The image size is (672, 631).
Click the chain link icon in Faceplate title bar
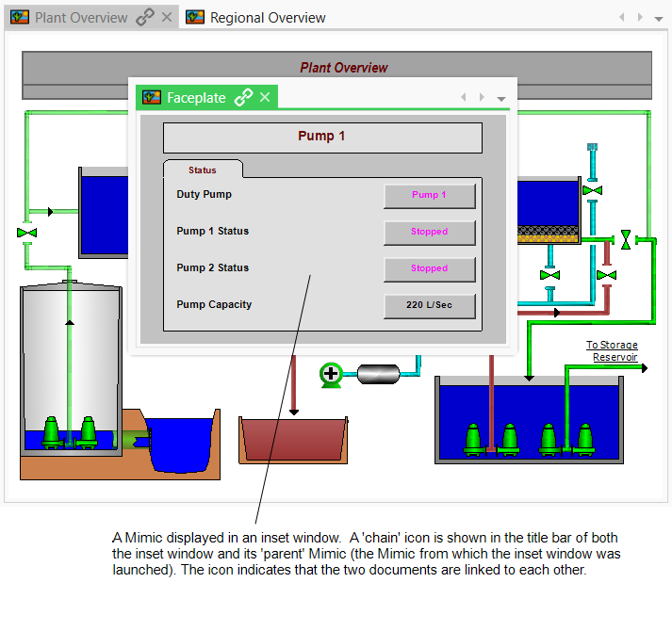coord(243,97)
